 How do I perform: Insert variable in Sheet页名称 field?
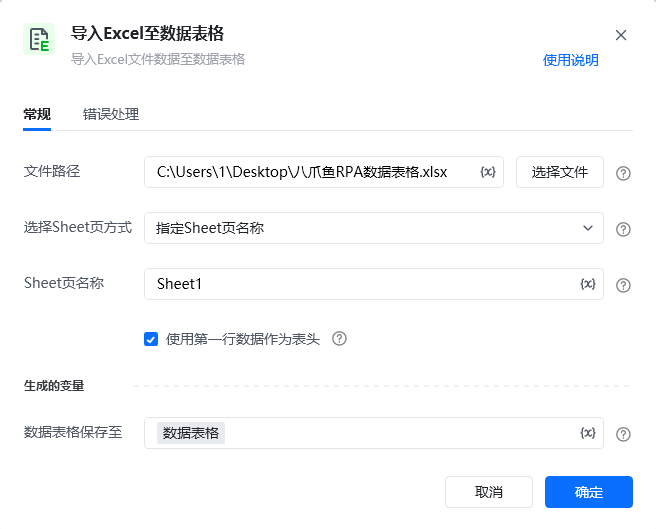pos(588,284)
